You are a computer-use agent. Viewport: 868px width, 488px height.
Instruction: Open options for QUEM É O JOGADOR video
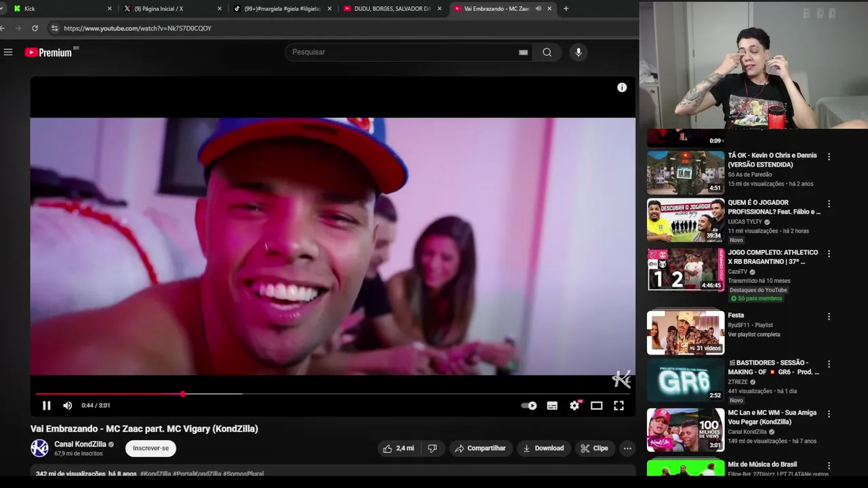tap(829, 204)
